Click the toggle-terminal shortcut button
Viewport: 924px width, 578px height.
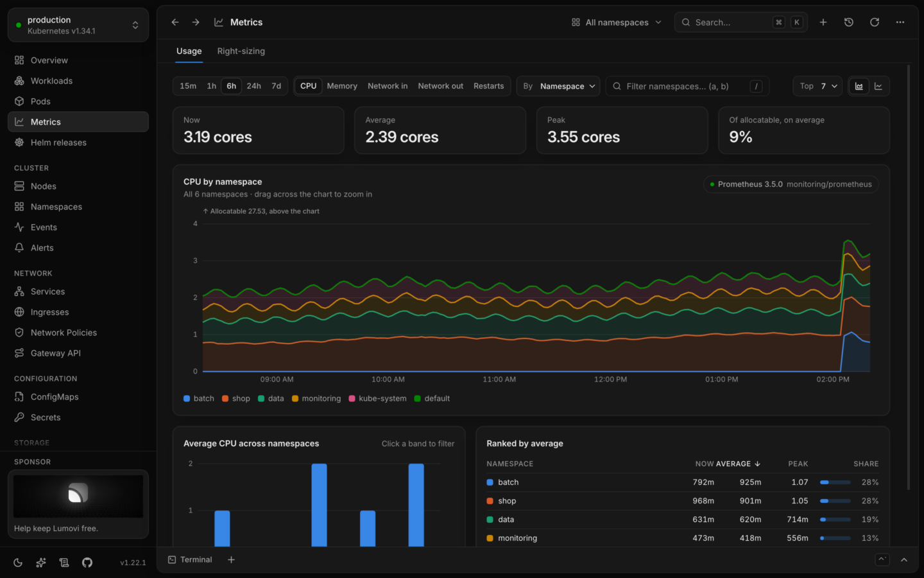(x=882, y=559)
